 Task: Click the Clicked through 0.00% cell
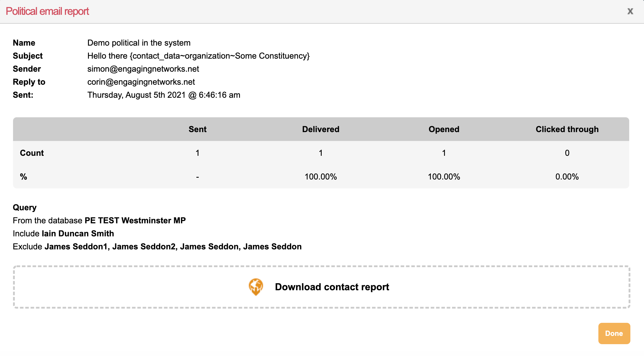[x=567, y=177]
